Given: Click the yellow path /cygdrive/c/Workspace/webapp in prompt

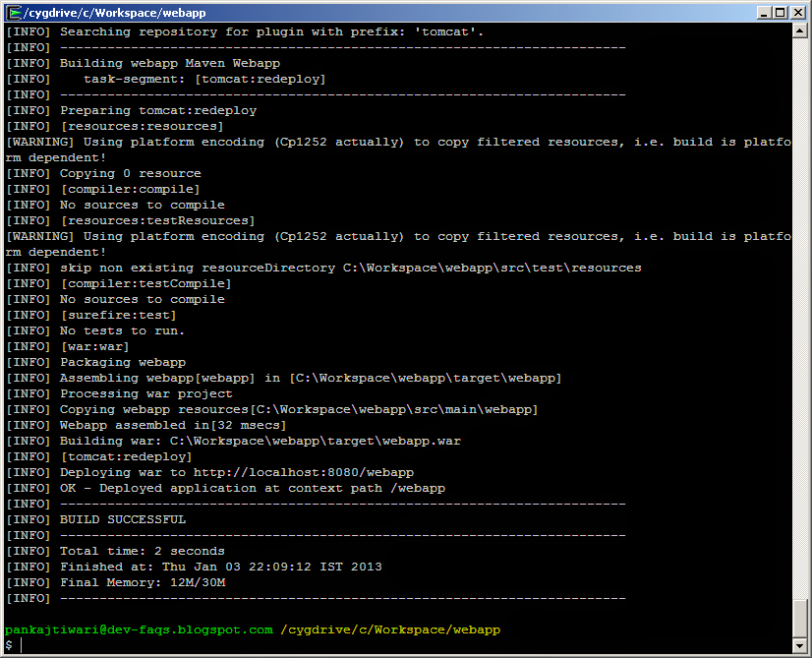Looking at the screenshot, I should pos(390,630).
